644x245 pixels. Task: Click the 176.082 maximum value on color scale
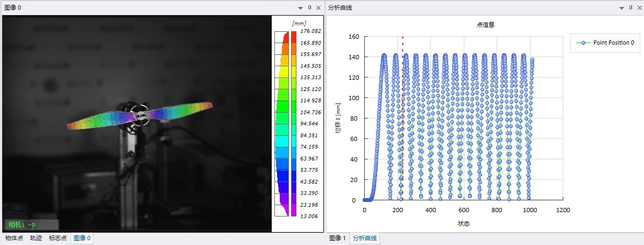[311, 31]
